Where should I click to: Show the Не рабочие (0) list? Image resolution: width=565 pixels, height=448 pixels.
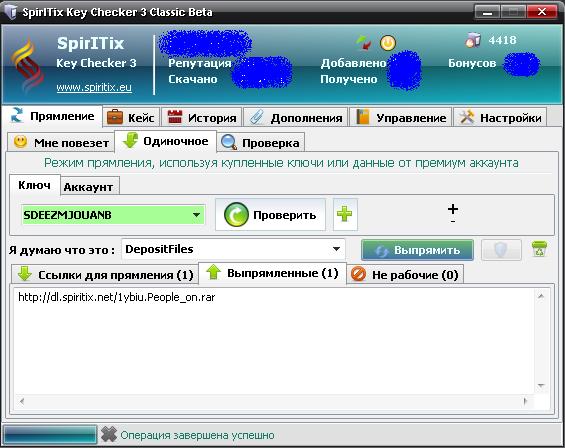tap(405, 275)
